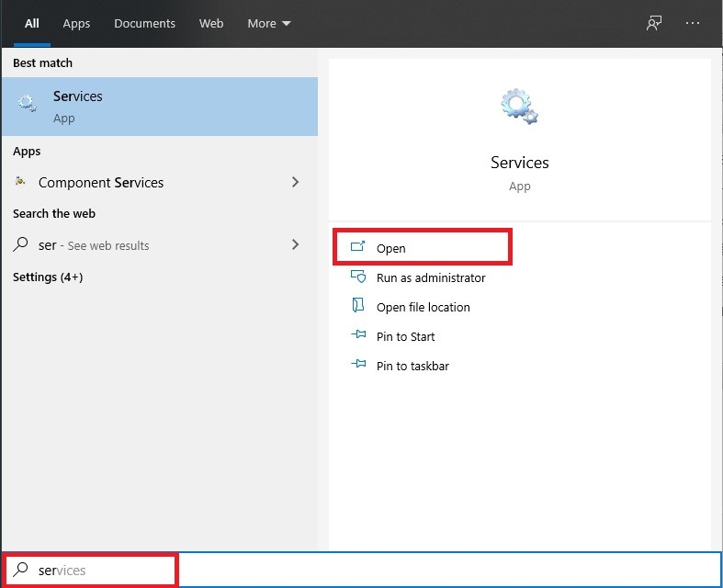
Task: Select the Services best match result
Action: coord(160,107)
